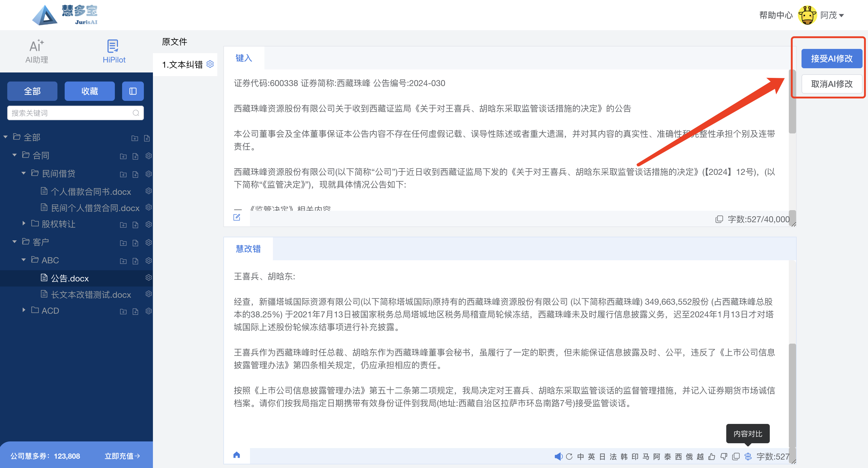
Task: Switch to the HiPilot tab
Action: (114, 52)
